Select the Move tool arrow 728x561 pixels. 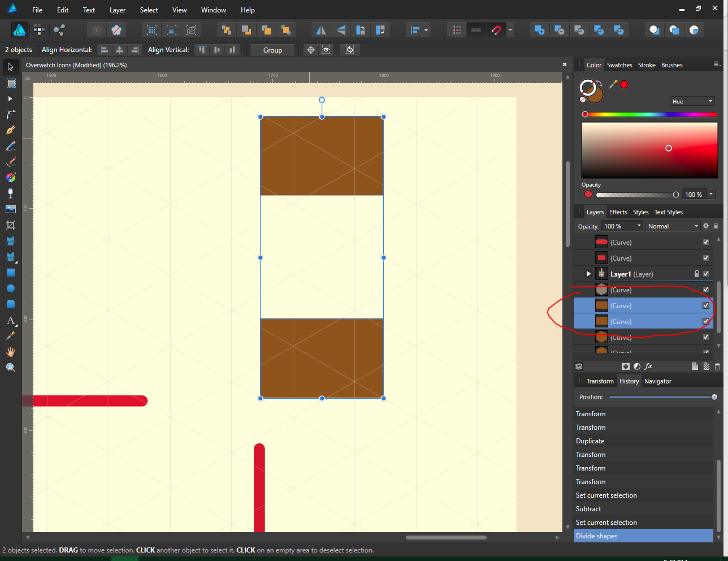coord(10,67)
